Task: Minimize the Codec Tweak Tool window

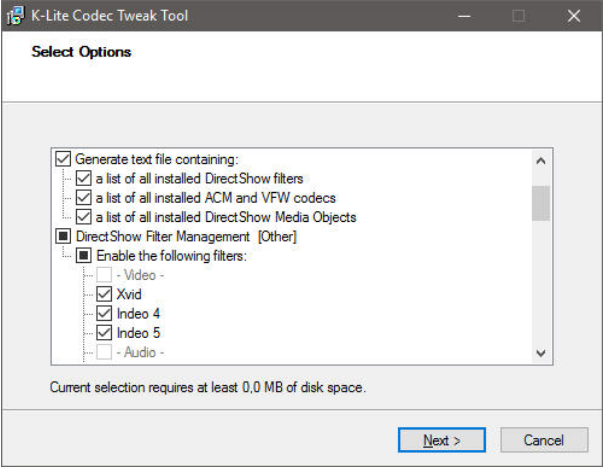Action: pyautogui.click(x=464, y=17)
